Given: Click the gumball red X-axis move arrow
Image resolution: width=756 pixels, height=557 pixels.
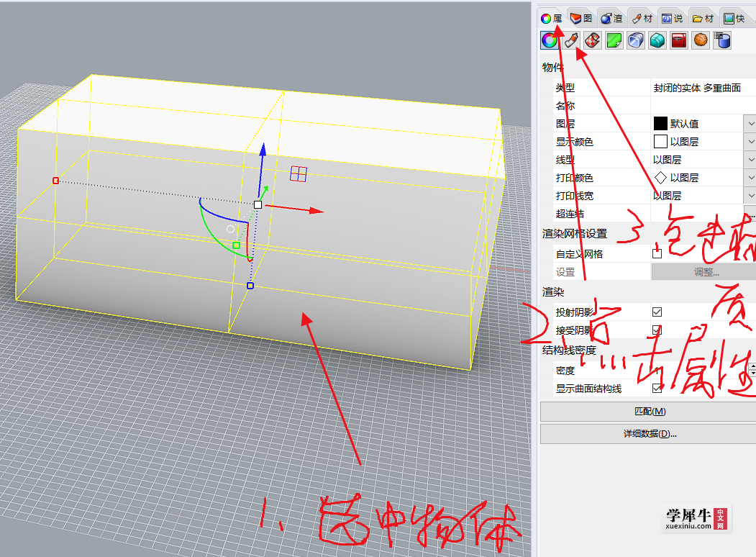Looking at the screenshot, I should pos(316,210).
